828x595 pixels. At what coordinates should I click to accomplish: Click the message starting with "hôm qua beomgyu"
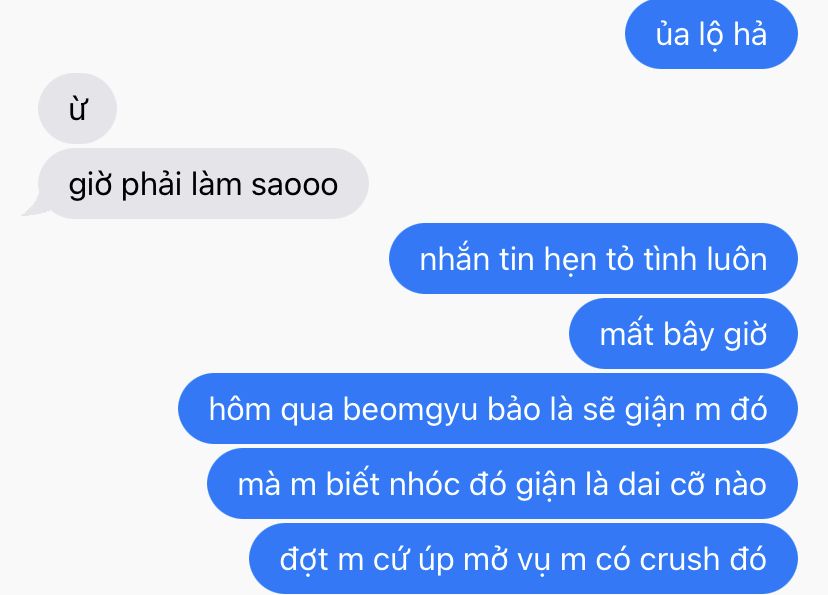pyautogui.click(x=487, y=409)
